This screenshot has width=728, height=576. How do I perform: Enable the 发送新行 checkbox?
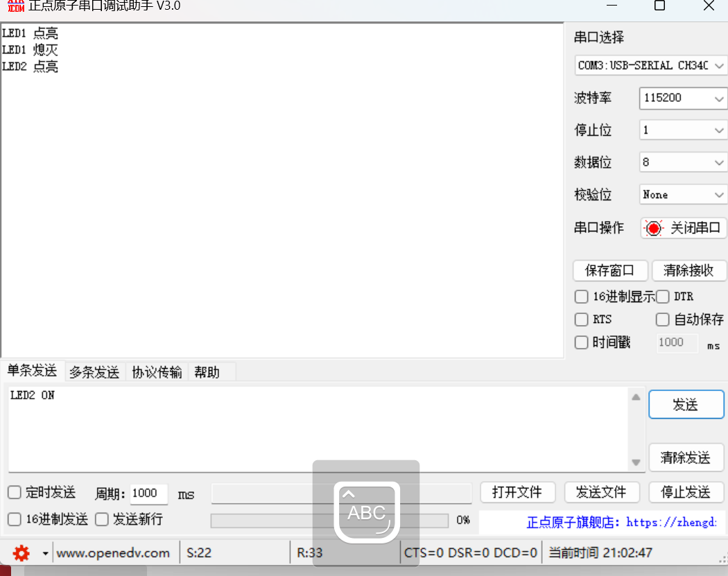(102, 519)
